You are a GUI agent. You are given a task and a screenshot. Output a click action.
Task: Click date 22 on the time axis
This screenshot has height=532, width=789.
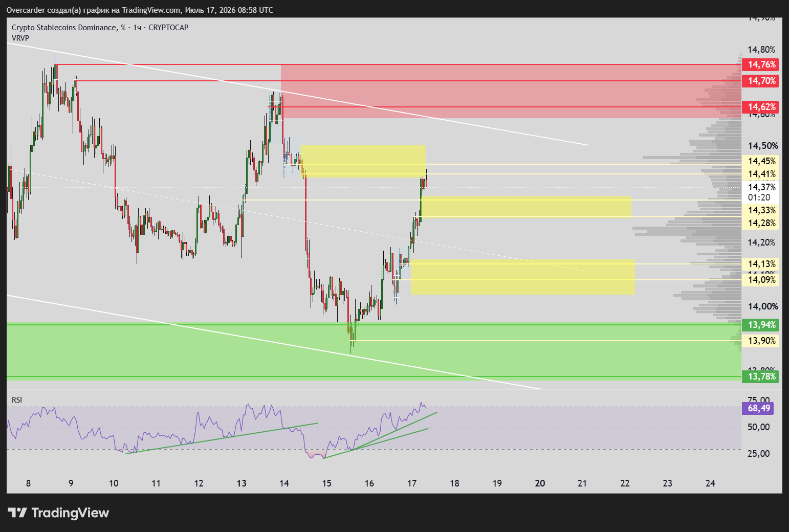click(625, 483)
